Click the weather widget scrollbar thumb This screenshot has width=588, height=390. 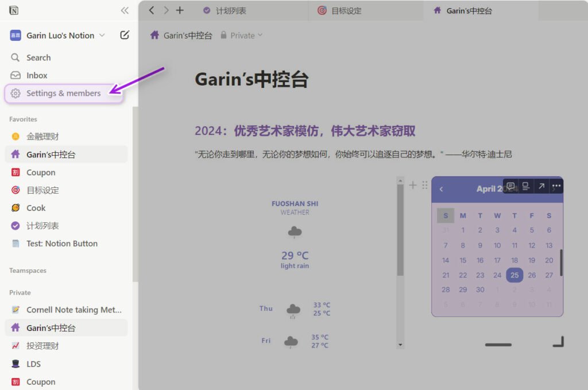(400, 230)
